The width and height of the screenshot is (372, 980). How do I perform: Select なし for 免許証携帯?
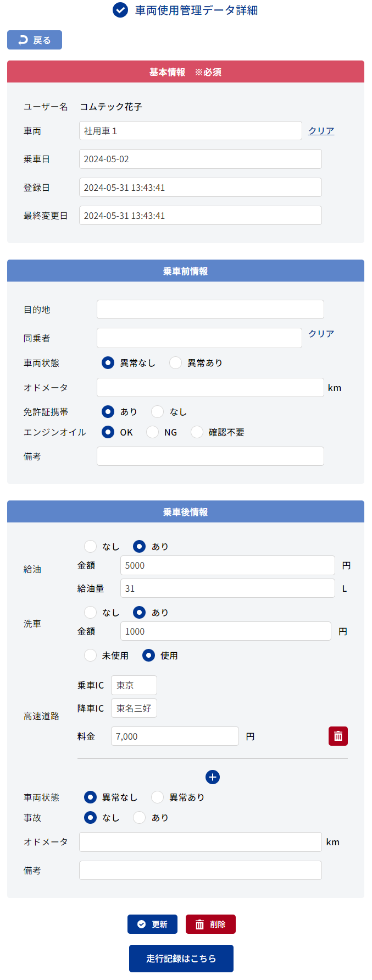point(158,412)
